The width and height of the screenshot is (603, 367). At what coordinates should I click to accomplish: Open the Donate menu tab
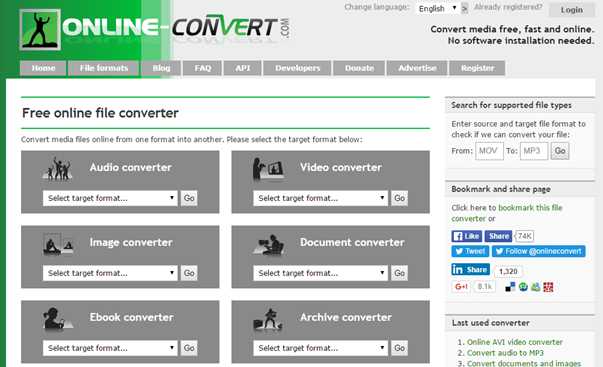(x=359, y=68)
